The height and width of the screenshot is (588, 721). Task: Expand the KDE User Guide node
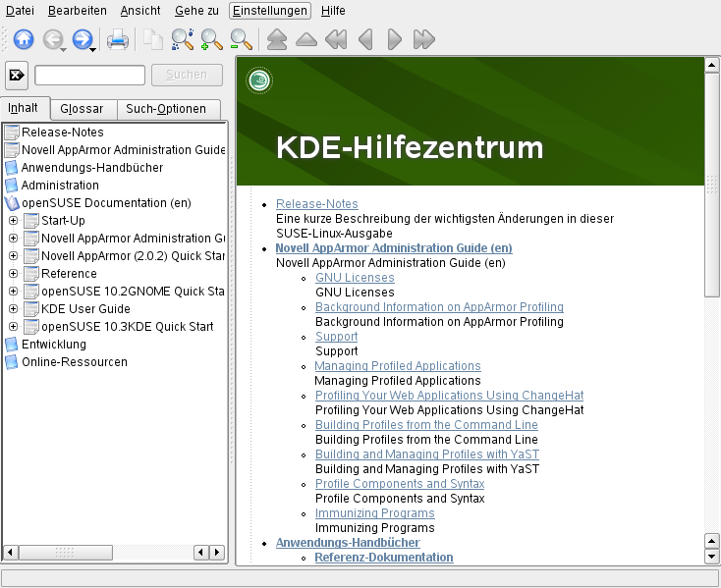13,309
